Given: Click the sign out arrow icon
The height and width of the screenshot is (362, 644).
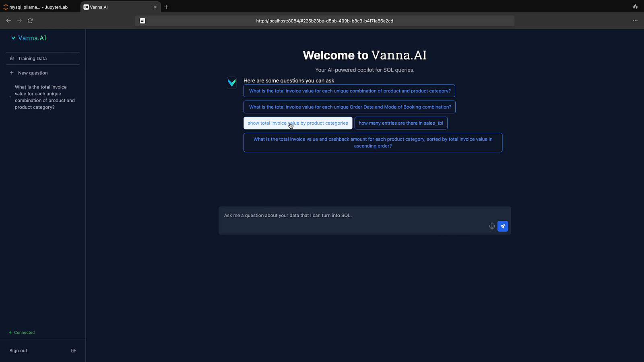Looking at the screenshot, I should pyautogui.click(x=73, y=351).
